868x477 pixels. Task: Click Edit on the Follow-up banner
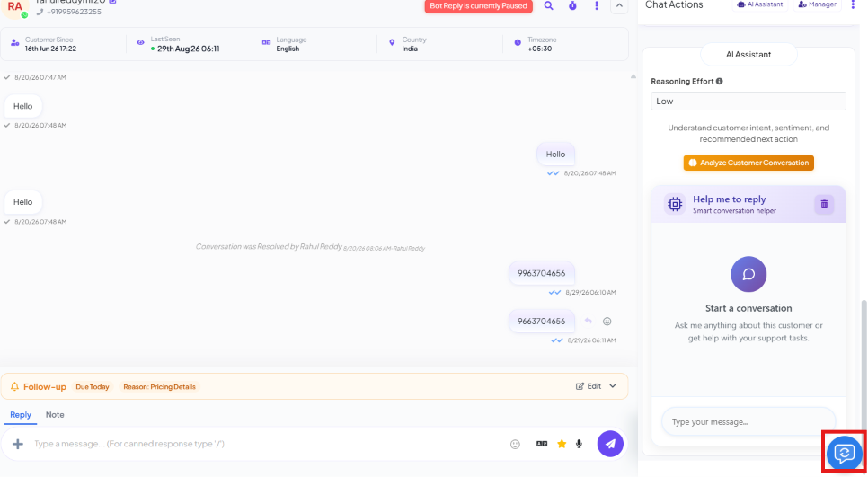[589, 386]
